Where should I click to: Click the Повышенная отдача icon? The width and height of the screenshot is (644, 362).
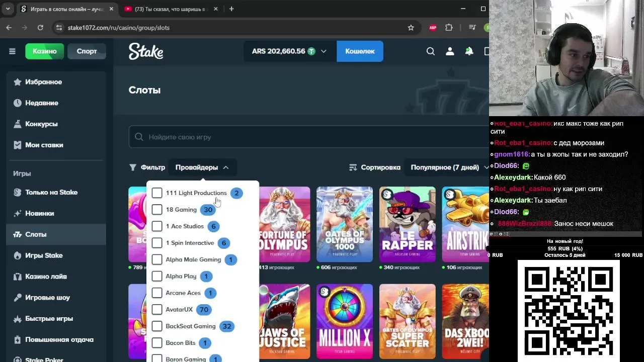pyautogui.click(x=18, y=340)
